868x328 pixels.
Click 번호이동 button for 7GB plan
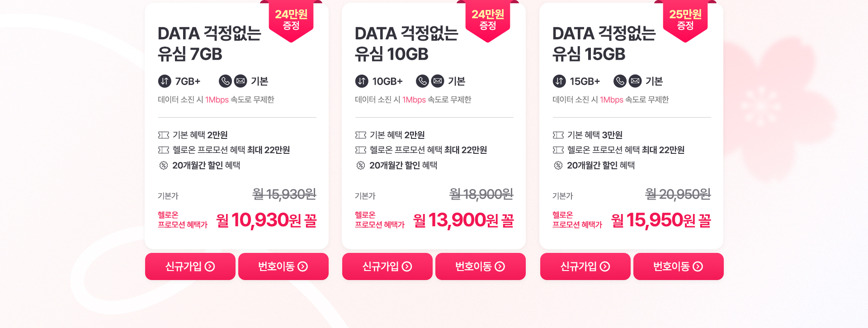283,266
